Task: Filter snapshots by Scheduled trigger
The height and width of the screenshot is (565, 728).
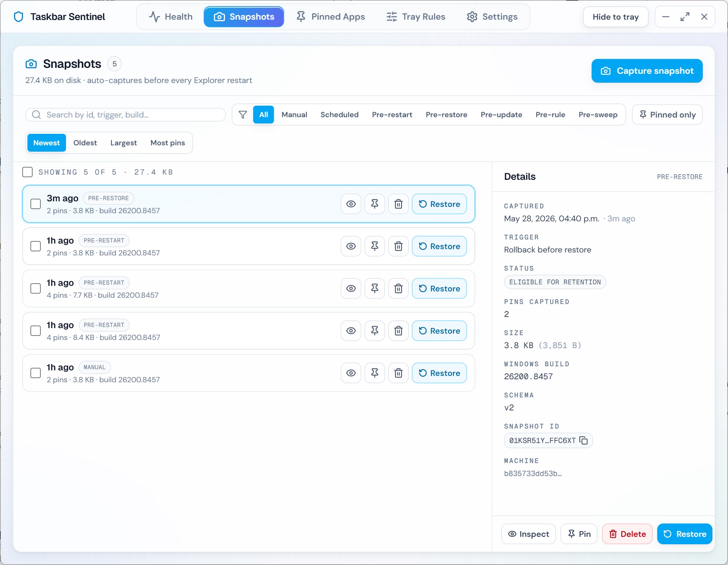Action: coord(340,115)
